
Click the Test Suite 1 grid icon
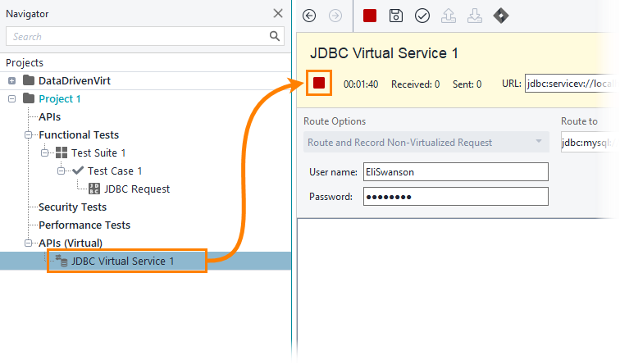62,152
